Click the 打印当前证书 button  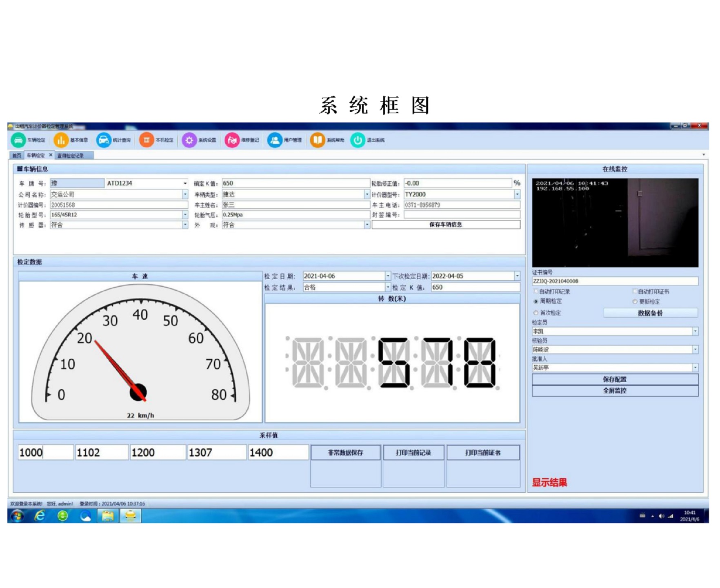click(483, 452)
